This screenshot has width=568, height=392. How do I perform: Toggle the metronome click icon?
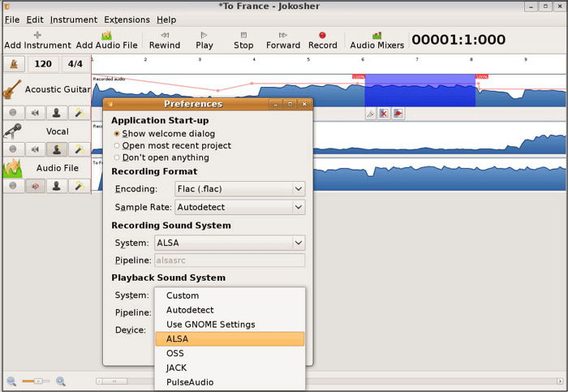click(x=14, y=64)
